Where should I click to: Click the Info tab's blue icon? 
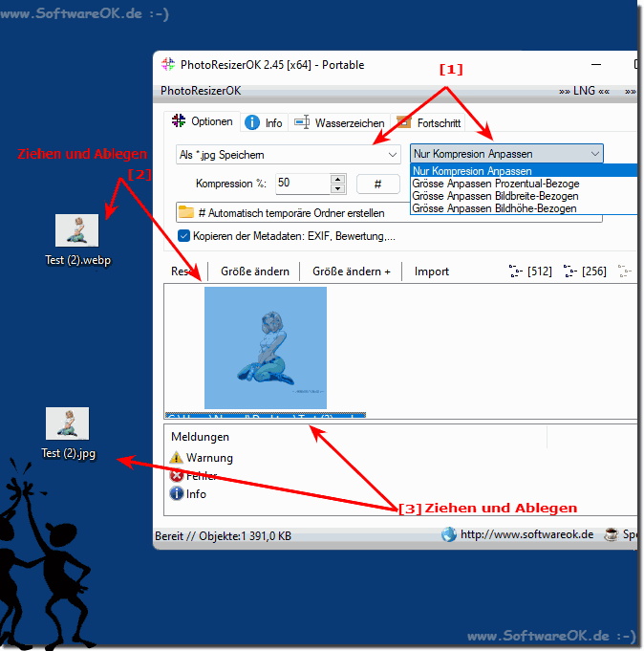252,122
